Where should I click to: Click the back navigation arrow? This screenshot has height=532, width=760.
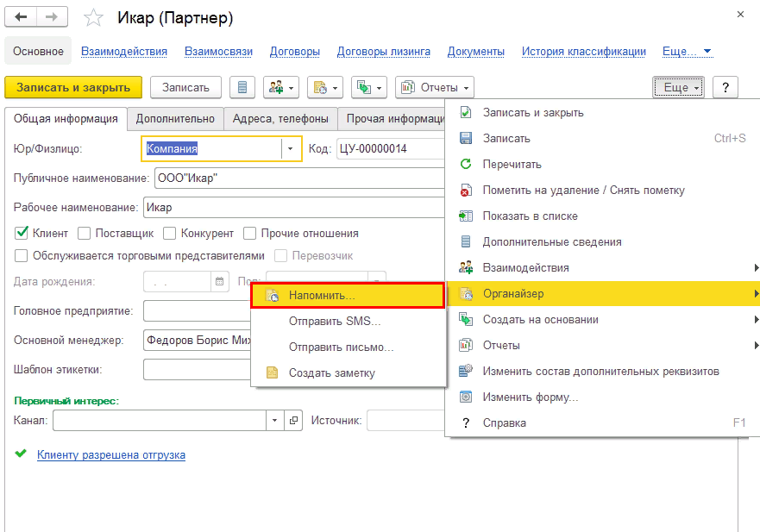pos(22,17)
